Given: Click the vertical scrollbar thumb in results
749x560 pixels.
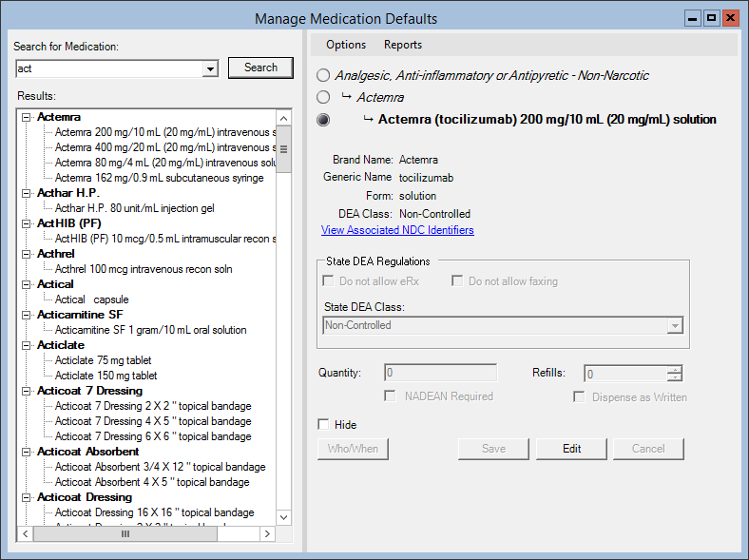Looking at the screenshot, I should pos(284,149).
